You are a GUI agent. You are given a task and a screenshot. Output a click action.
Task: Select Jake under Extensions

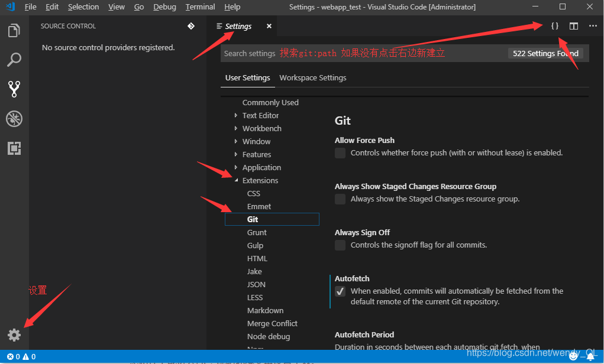(x=254, y=272)
